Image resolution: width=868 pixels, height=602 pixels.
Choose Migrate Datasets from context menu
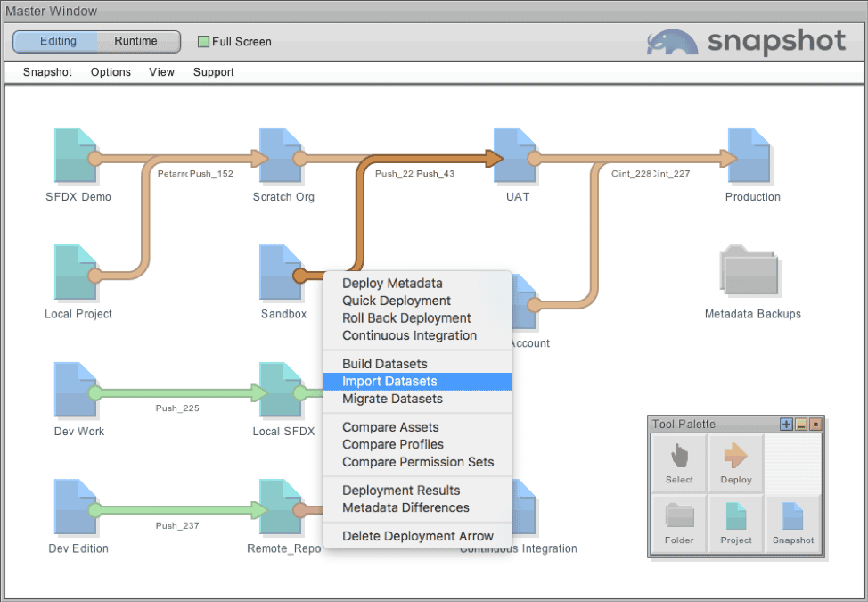tap(417, 399)
